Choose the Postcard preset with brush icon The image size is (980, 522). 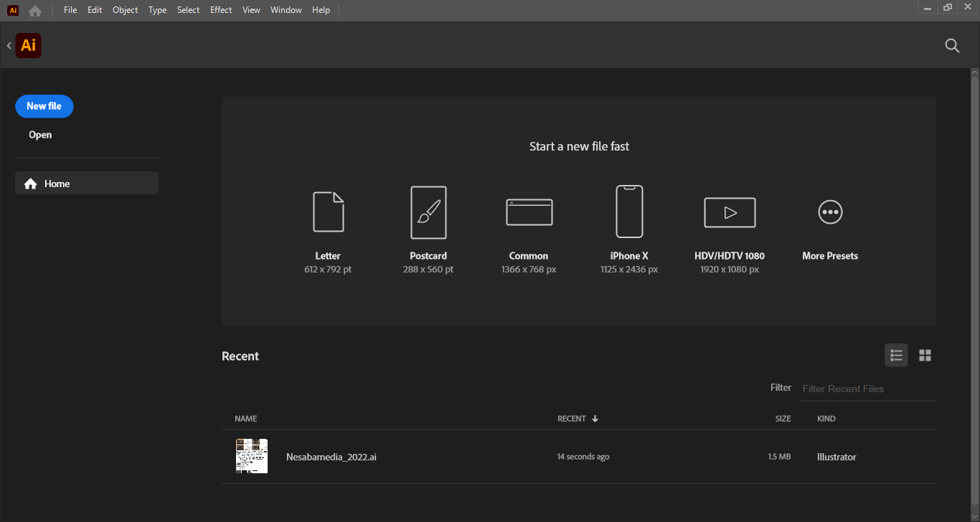coord(428,212)
